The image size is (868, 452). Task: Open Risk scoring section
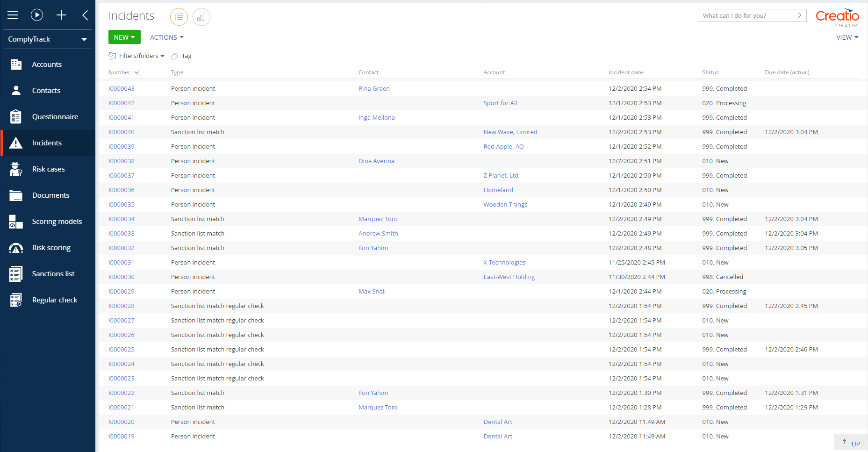pos(51,248)
